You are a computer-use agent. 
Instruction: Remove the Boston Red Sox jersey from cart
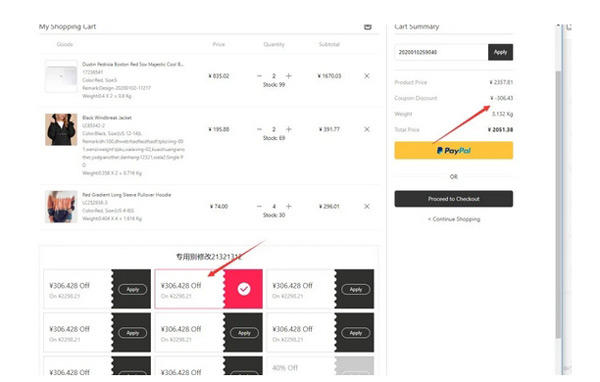coord(367,76)
